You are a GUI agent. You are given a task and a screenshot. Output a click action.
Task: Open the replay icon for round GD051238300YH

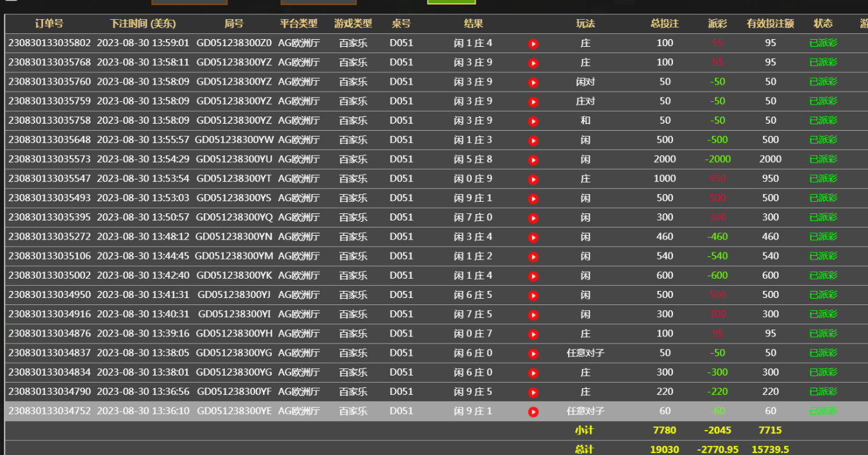(x=533, y=334)
